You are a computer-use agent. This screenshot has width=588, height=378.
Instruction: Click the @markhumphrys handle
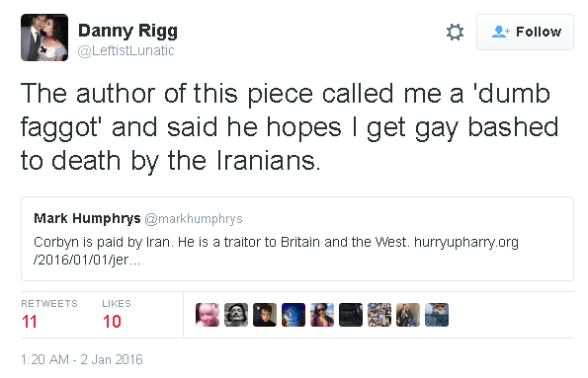pos(194,219)
